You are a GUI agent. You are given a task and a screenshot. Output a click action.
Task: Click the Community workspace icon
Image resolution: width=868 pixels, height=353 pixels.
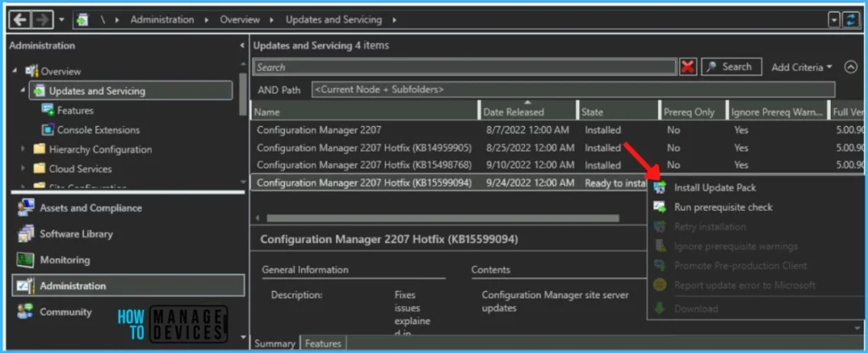pyautogui.click(x=25, y=312)
